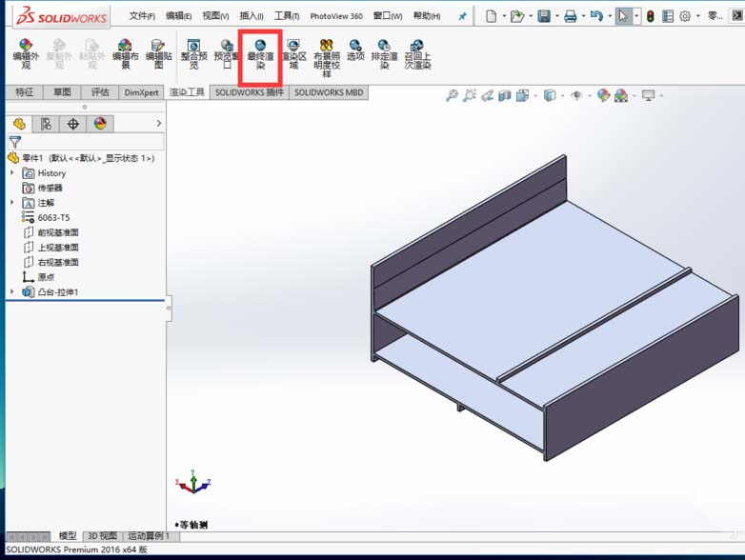Open dropdown arrow next to Save icon
This screenshot has width=745, height=560.
(x=557, y=16)
